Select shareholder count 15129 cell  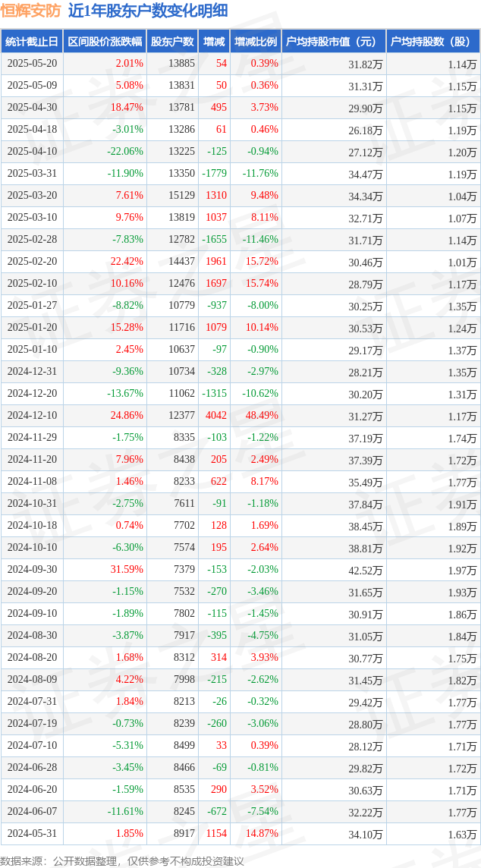tap(183, 196)
